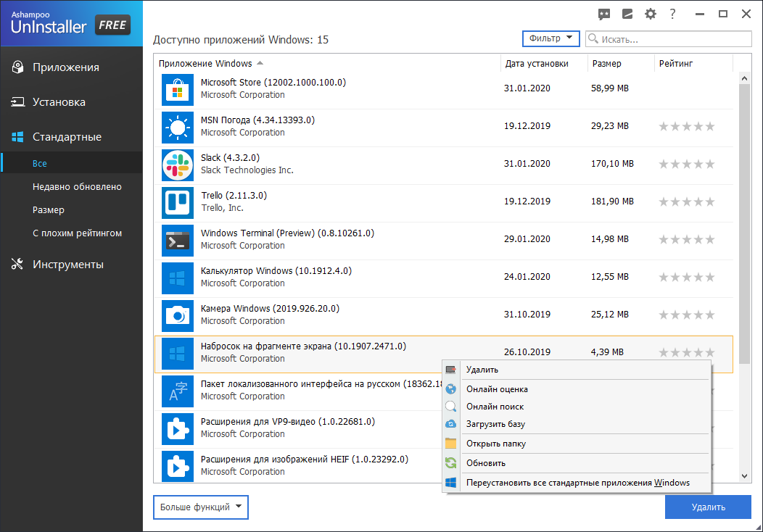Select Недавно обновлено subcategory
763x532 pixels.
click(x=77, y=187)
